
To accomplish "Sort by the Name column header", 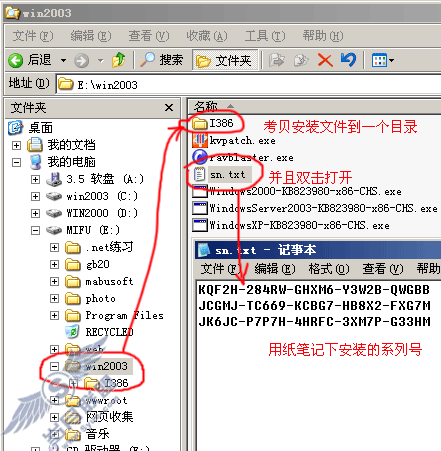I will [313, 107].
